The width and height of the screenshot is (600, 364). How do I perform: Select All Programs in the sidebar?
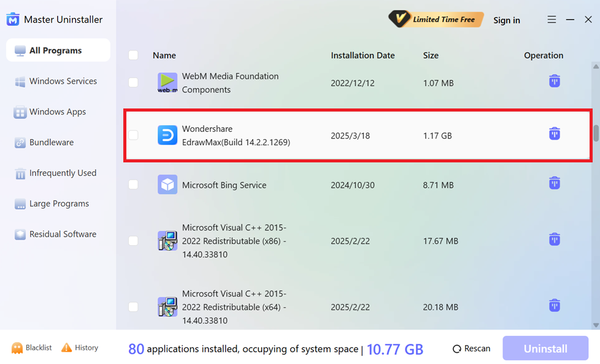(x=58, y=50)
